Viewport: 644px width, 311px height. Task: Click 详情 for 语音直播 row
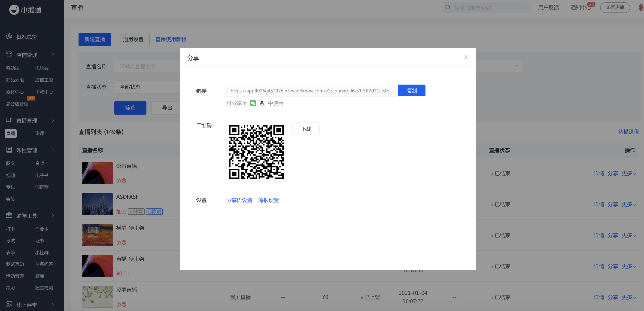point(599,173)
